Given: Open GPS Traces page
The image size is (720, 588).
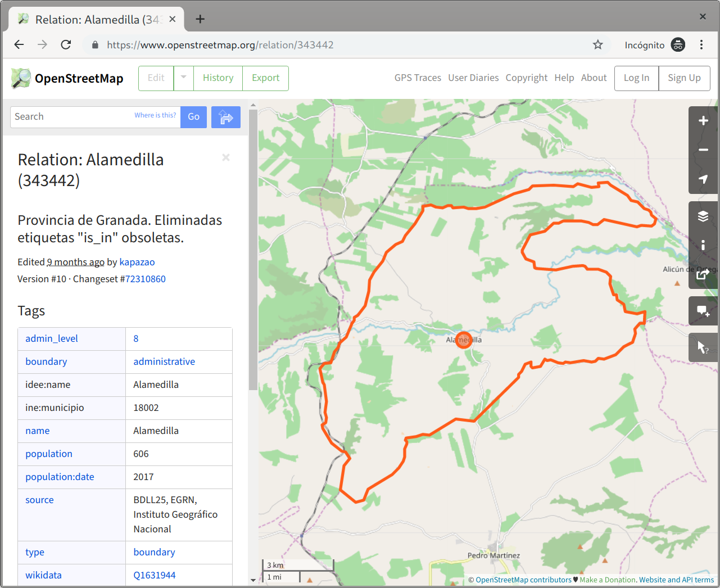Looking at the screenshot, I should pyautogui.click(x=418, y=78).
